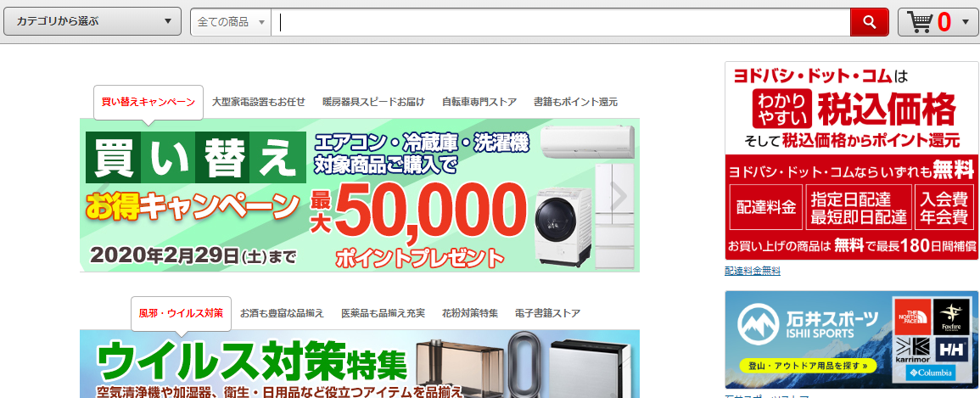This screenshot has height=398, width=980.
Task: Expand the cart dropdown arrow
Action: [965, 22]
